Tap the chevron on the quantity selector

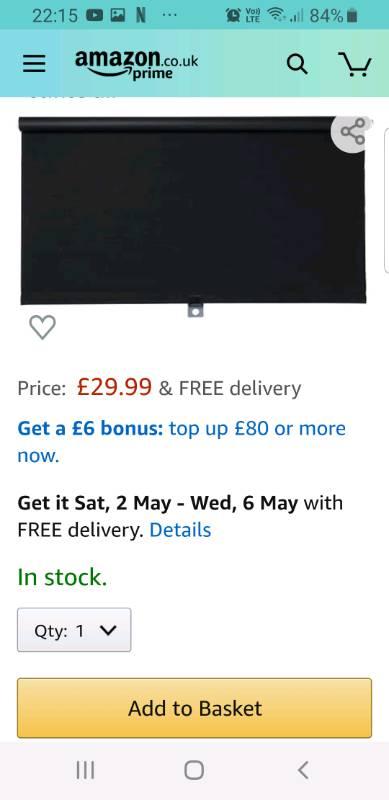(108, 631)
